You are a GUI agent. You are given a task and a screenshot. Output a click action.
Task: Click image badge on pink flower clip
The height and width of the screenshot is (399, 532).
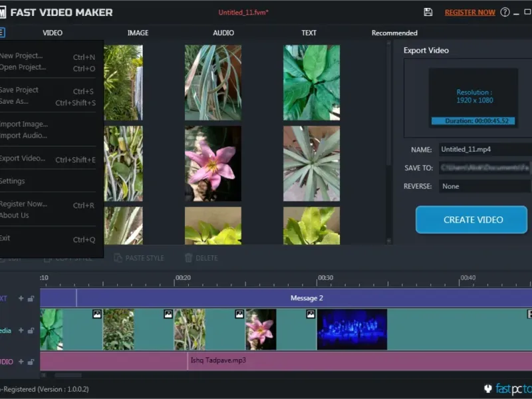coord(311,314)
